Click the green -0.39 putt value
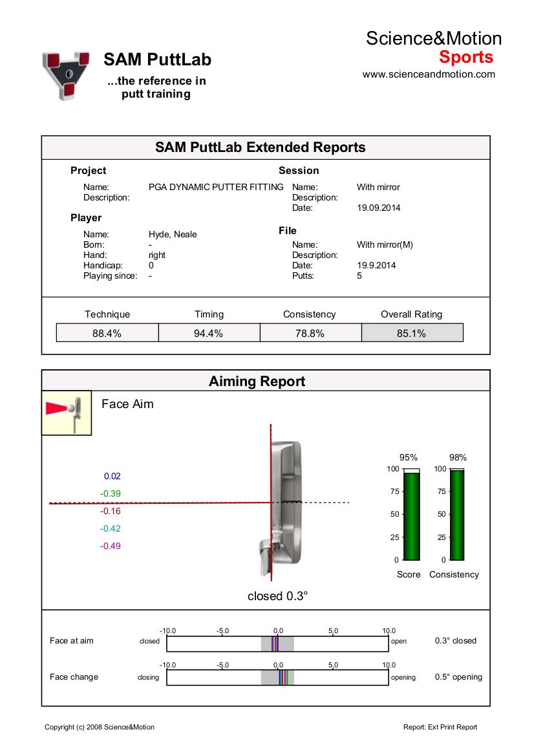The image size is (534, 756). point(111,493)
